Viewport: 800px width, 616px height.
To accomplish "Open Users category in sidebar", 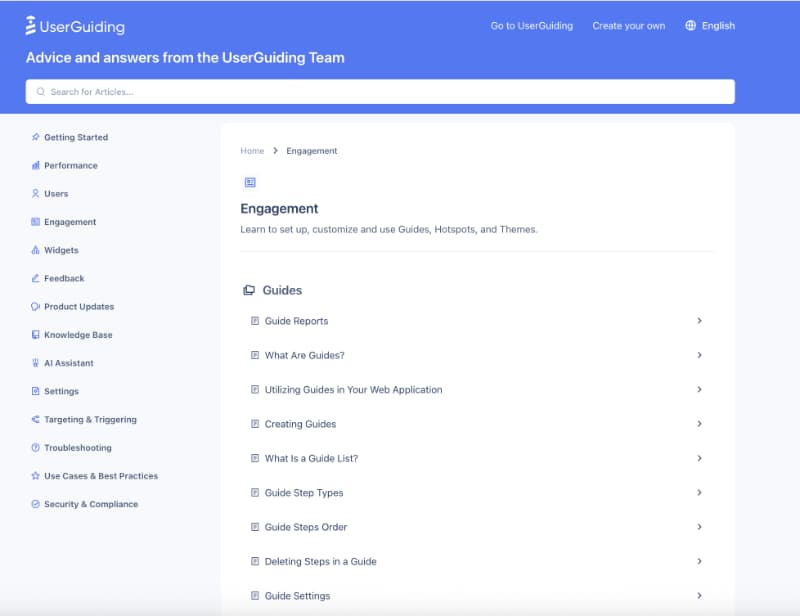I will [x=56, y=194].
